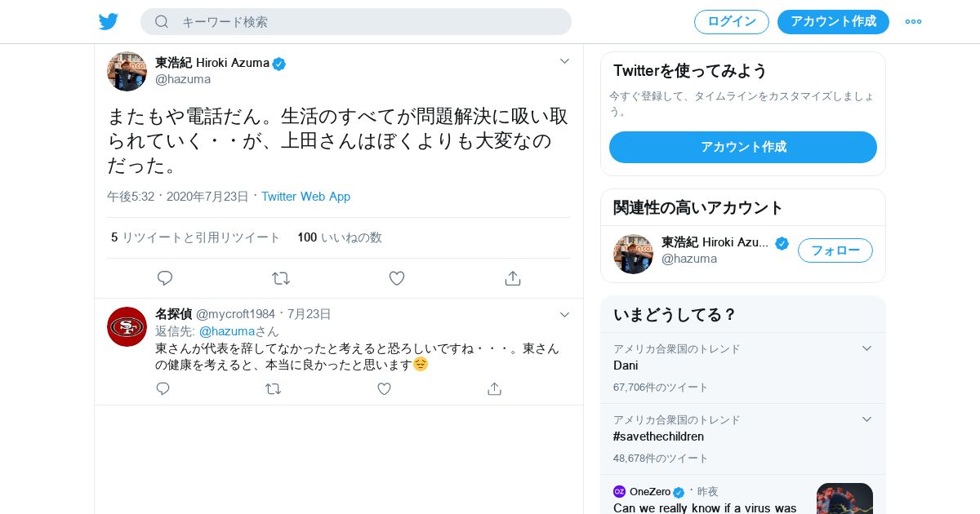
Task: Retweet the reply from mycroft1984
Action: [x=274, y=389]
